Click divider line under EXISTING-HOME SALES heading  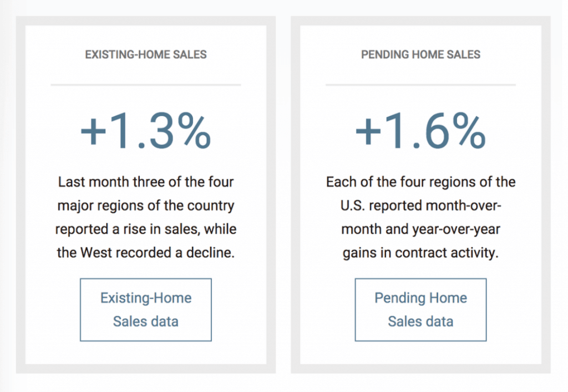point(146,85)
